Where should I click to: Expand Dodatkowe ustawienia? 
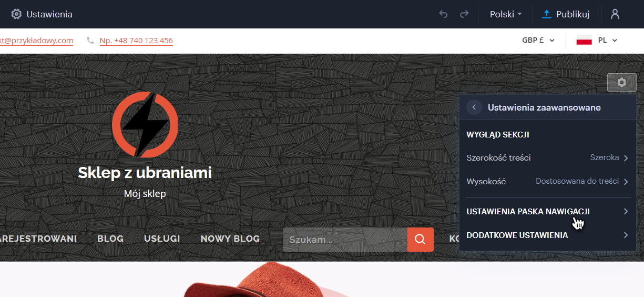click(x=547, y=235)
